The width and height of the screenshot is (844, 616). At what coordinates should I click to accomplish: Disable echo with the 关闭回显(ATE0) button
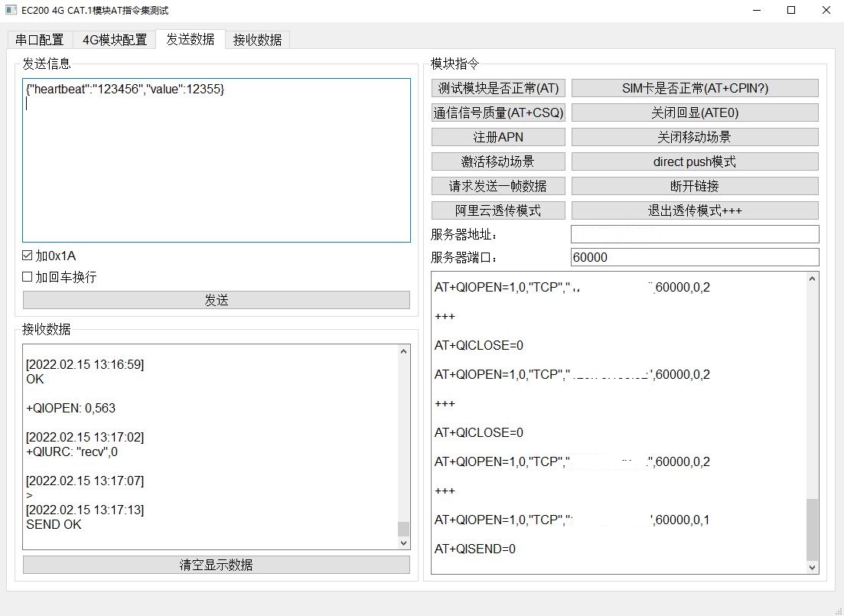tap(694, 112)
